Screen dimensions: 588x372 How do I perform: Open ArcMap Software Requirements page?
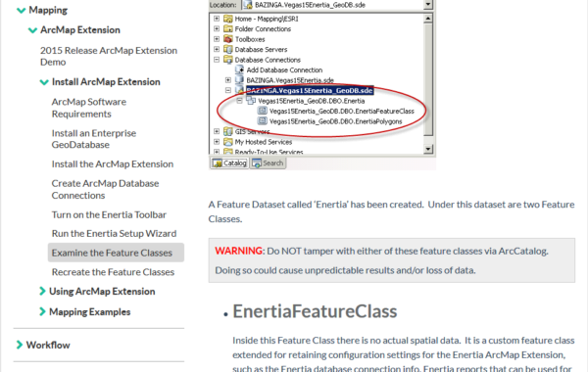coord(89,108)
